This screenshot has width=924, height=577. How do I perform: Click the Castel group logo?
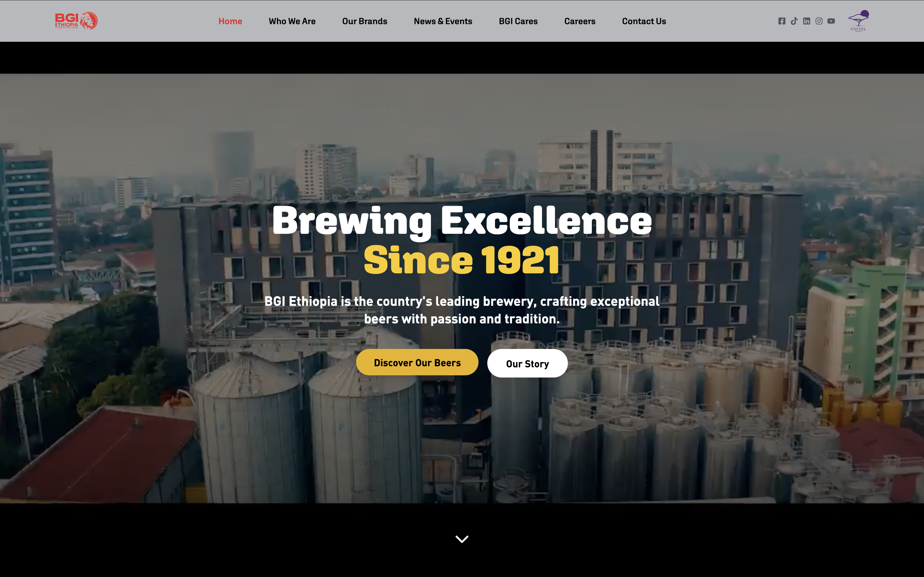[859, 21]
